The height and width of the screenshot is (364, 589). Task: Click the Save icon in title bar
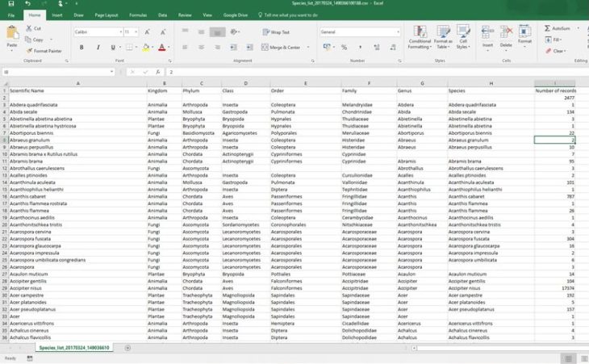point(11,3)
